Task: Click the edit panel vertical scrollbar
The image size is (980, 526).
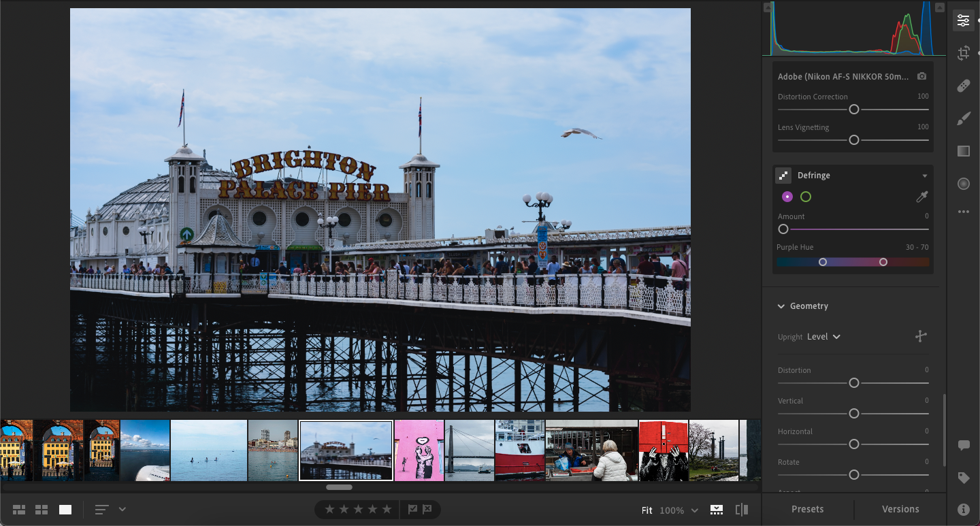Action: 944,430
